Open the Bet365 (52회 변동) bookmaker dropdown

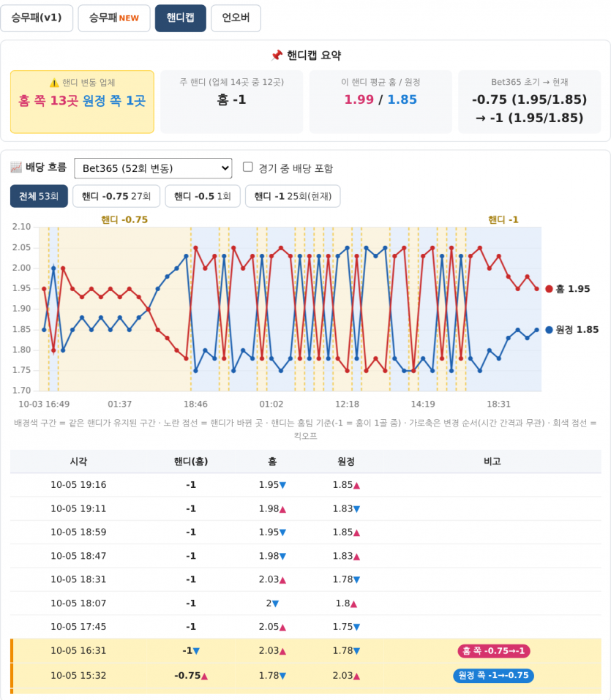pos(153,168)
